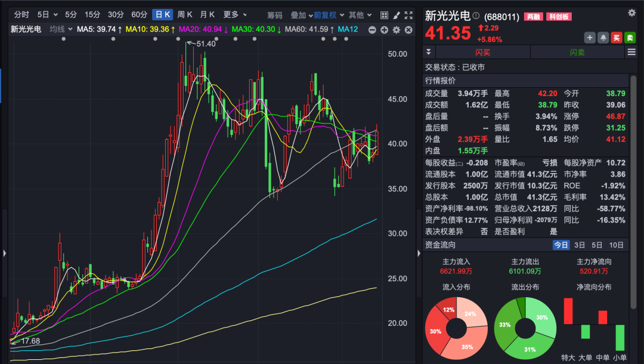This screenshot has height=364, width=644.
Task: Select the drawing brush tool
Action: [397, 15]
